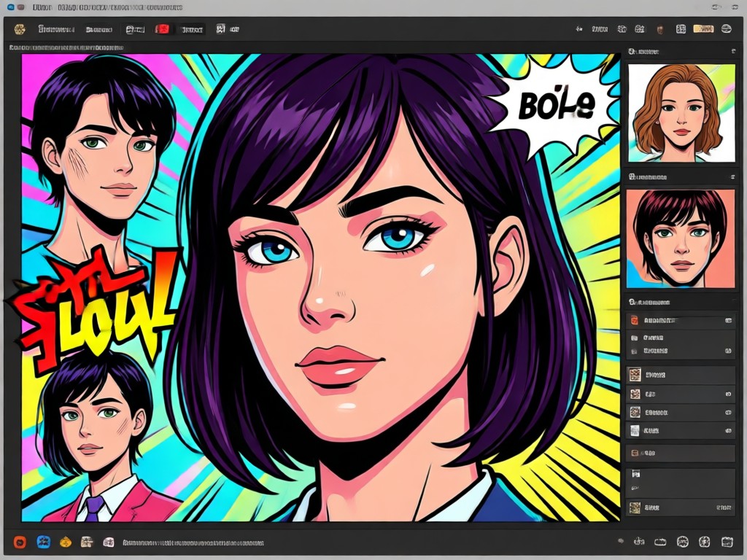Click the beige patterned icon in the bottom bar
Screen dimensions: 747x560
(87, 542)
